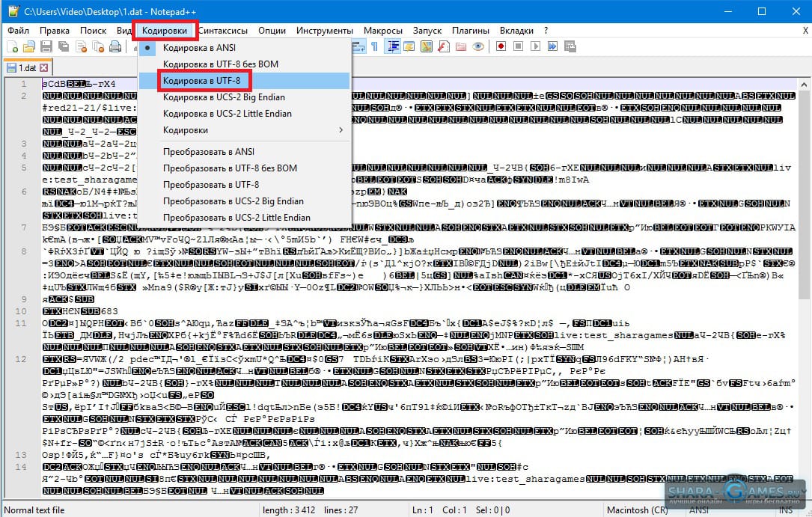
Task: Click the Save All toolbar icon
Action: [64, 46]
